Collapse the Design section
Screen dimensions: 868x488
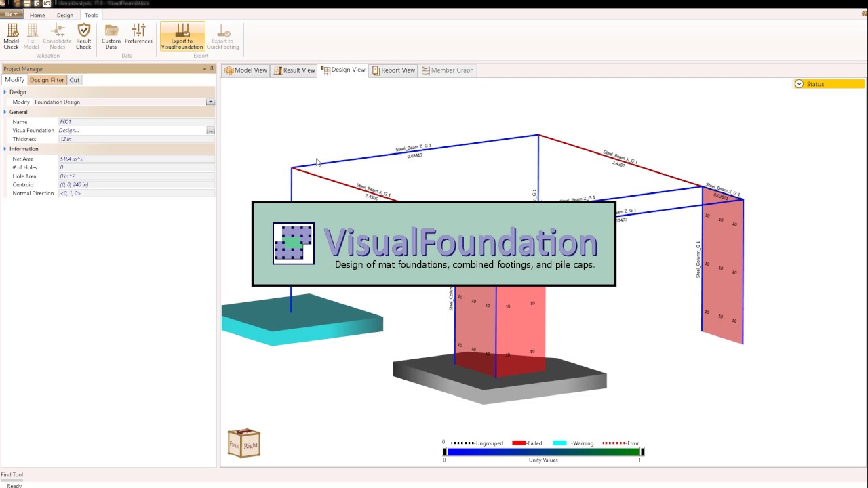[5, 92]
